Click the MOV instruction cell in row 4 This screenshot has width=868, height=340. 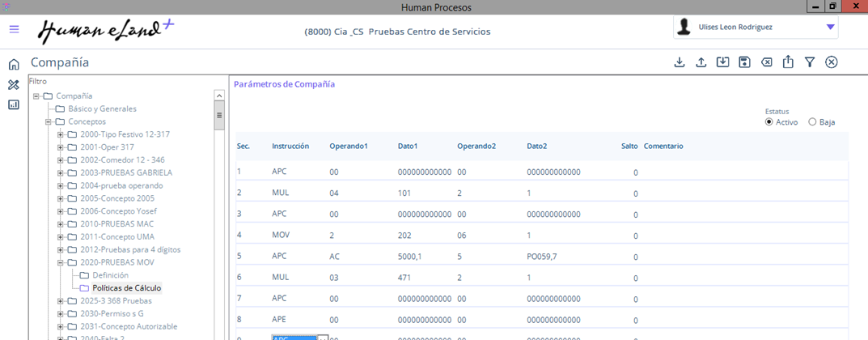click(x=281, y=235)
